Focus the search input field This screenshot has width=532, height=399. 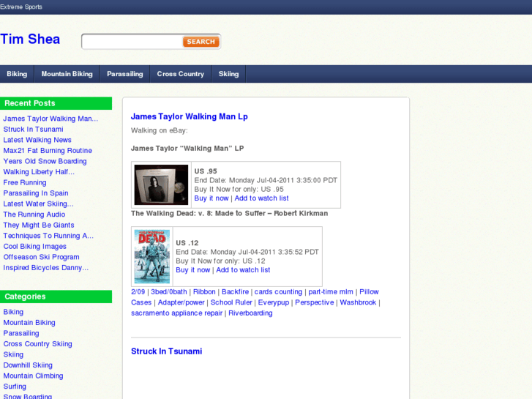pos(132,42)
